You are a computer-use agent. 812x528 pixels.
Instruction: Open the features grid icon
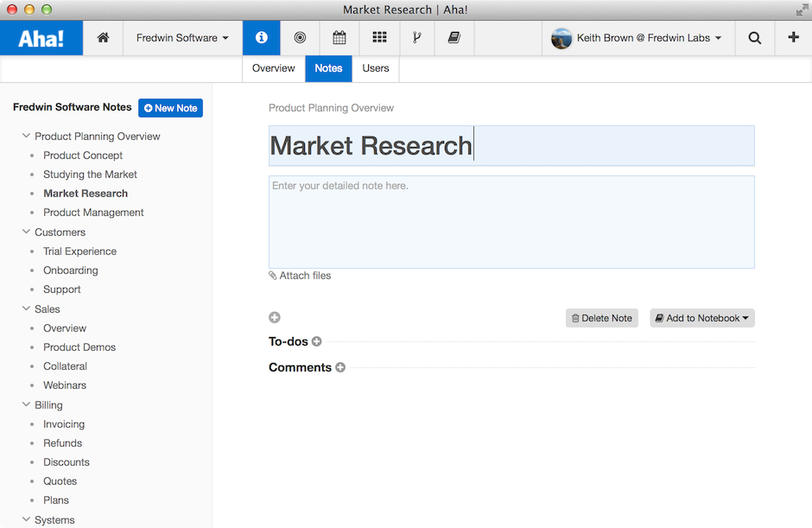pyautogui.click(x=379, y=38)
